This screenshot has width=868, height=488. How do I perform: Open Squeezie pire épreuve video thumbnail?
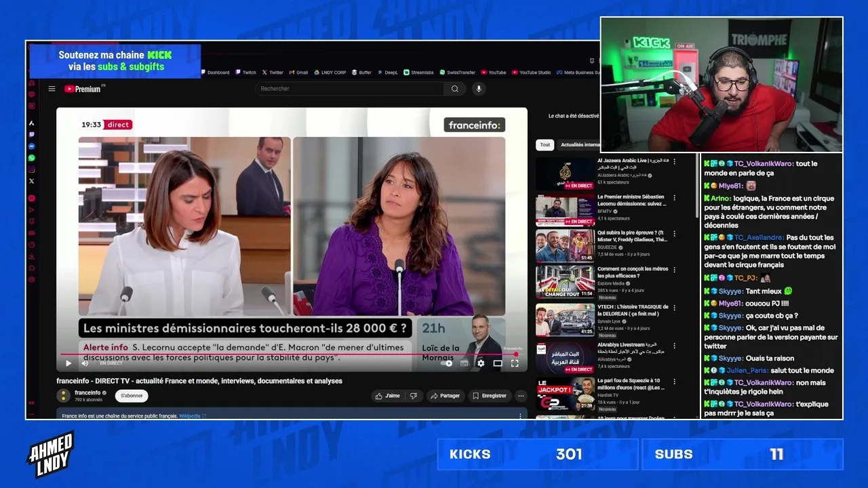pyautogui.click(x=566, y=245)
